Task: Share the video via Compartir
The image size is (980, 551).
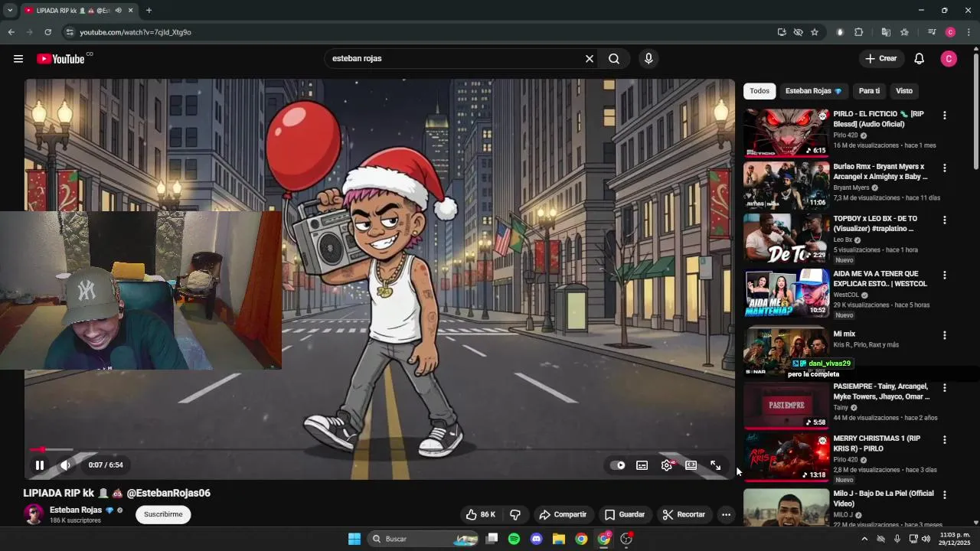Action: pos(563,514)
